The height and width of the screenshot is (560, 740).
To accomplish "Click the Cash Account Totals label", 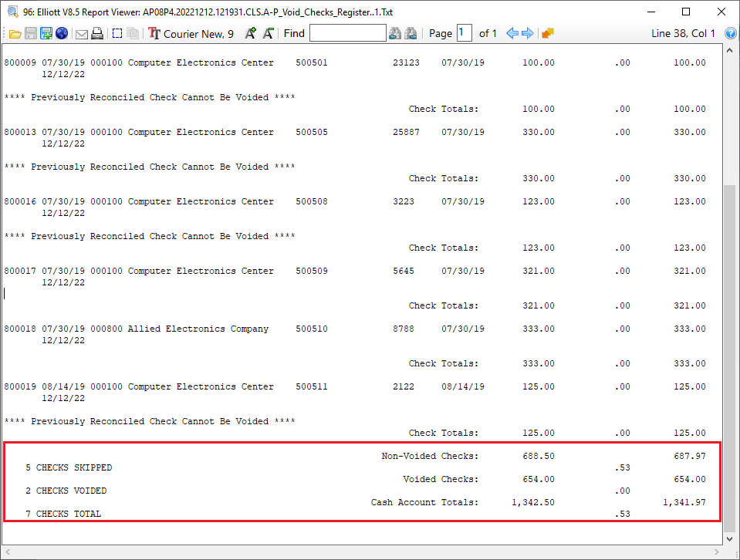I will pos(424,502).
